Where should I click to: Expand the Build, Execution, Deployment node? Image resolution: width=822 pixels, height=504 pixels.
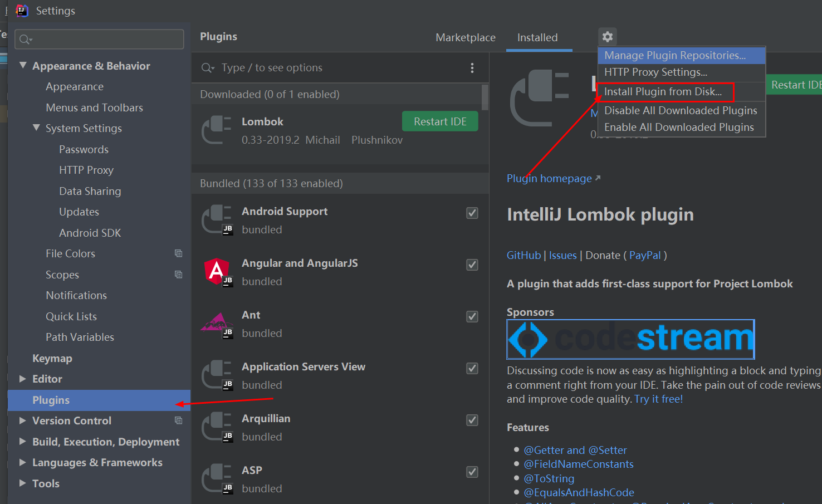point(23,441)
